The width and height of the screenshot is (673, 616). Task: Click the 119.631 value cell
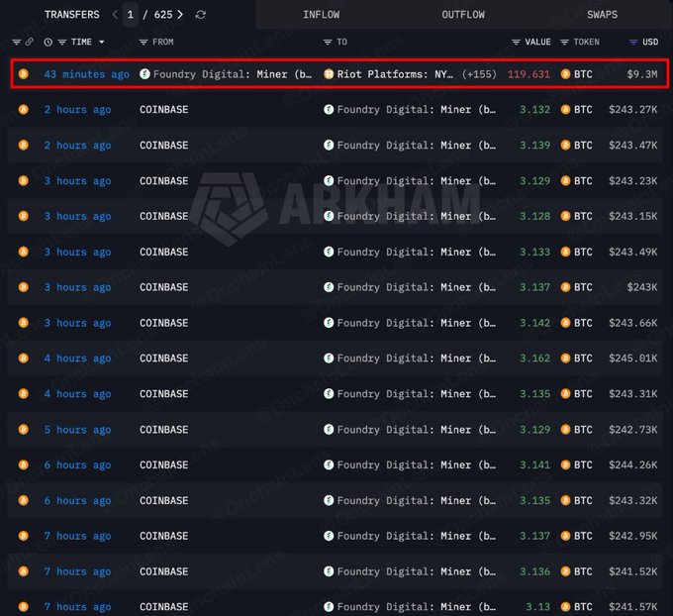[529, 74]
